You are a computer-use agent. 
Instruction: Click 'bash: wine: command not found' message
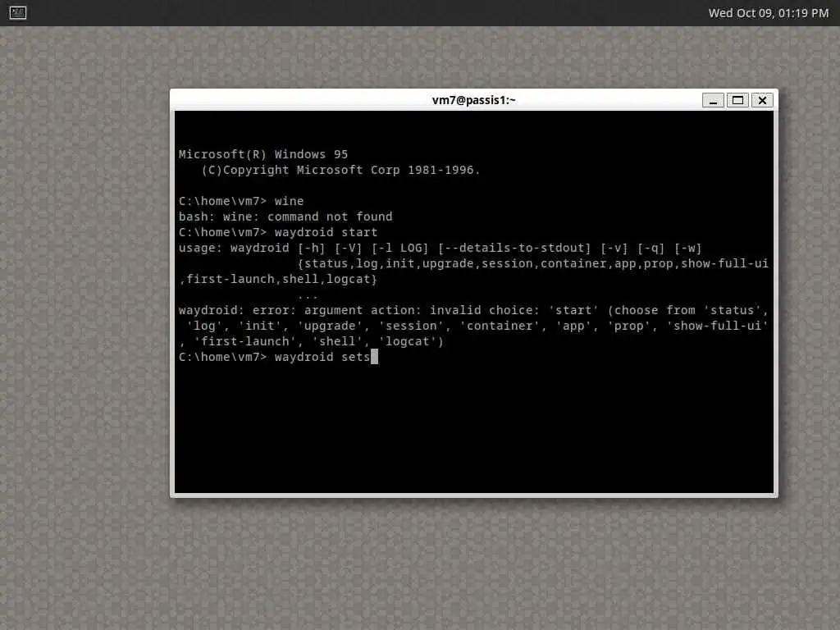[x=285, y=217]
